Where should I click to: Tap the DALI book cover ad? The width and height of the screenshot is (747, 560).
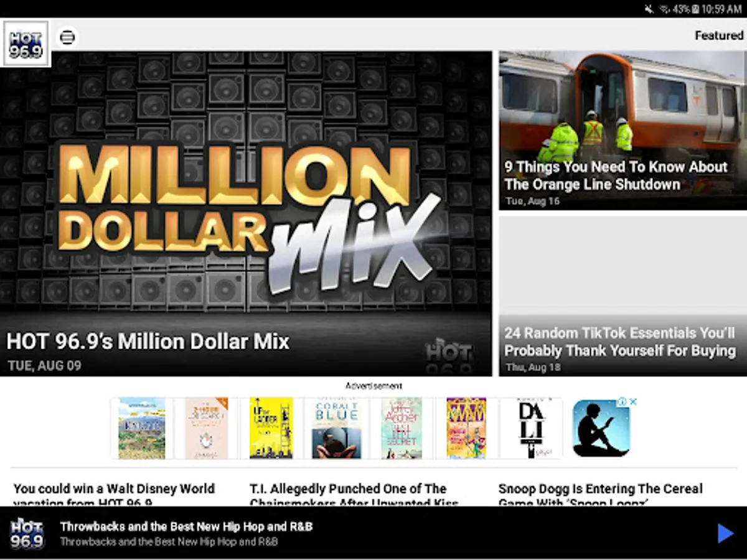[531, 428]
